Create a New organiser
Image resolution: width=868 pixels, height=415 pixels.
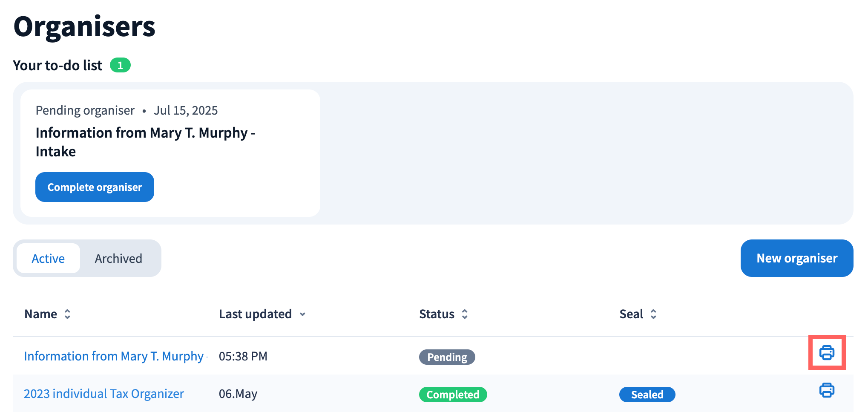[796, 258]
